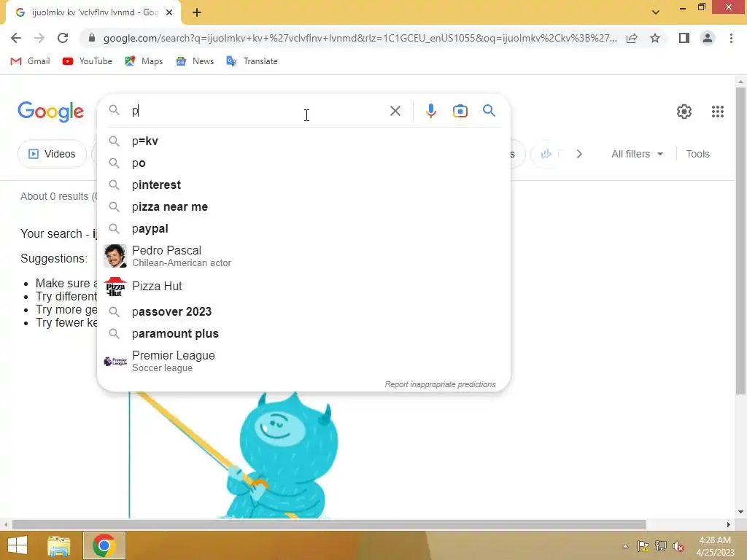This screenshot has width=747, height=560.
Task: Click the Pizza Hut logo thumbnail
Action: coord(115,287)
